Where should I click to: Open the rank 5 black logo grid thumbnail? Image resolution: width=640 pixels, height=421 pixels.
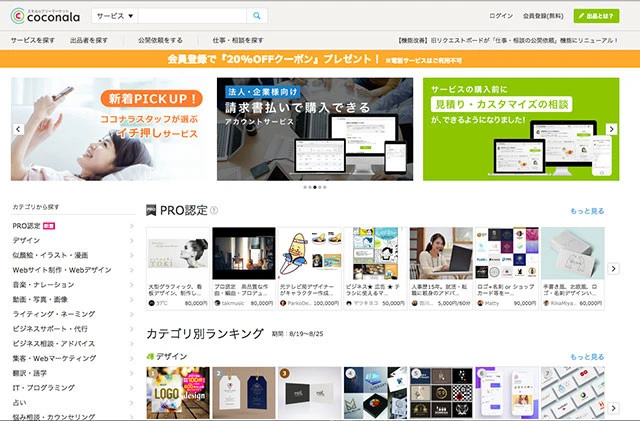click(441, 392)
